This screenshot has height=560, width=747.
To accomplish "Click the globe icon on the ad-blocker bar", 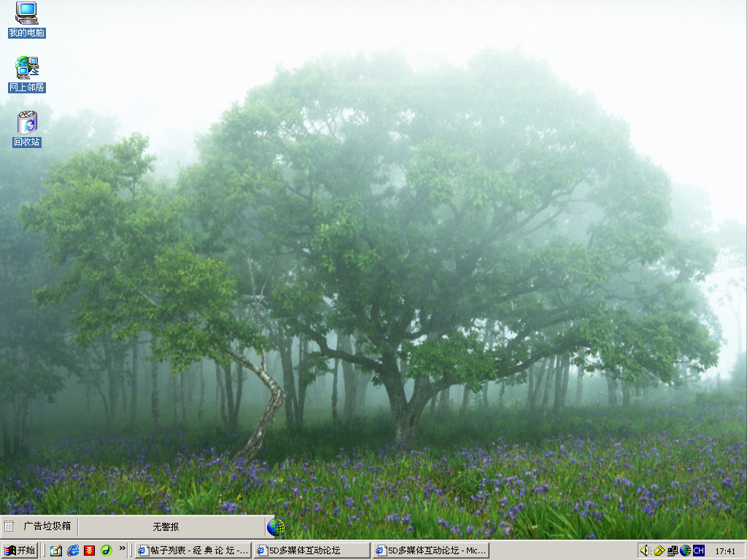I will point(275,527).
